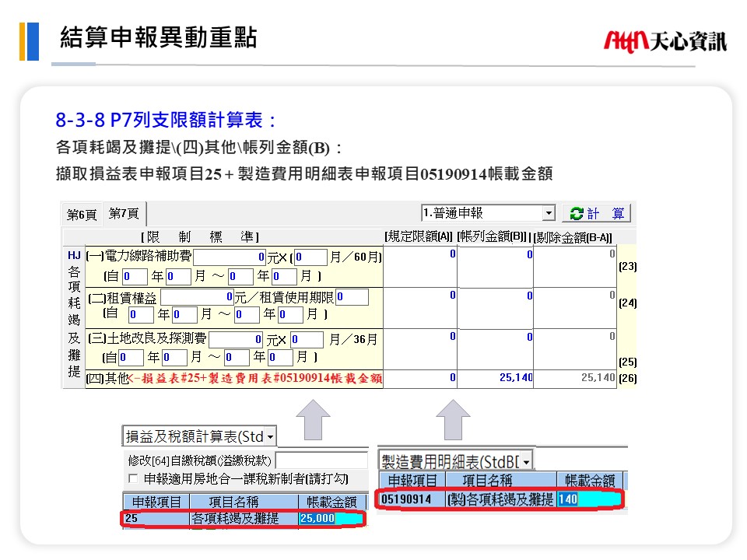Select the 140 帳載金額 cell
Viewport: 747px width, 560px height.
[x=589, y=499]
